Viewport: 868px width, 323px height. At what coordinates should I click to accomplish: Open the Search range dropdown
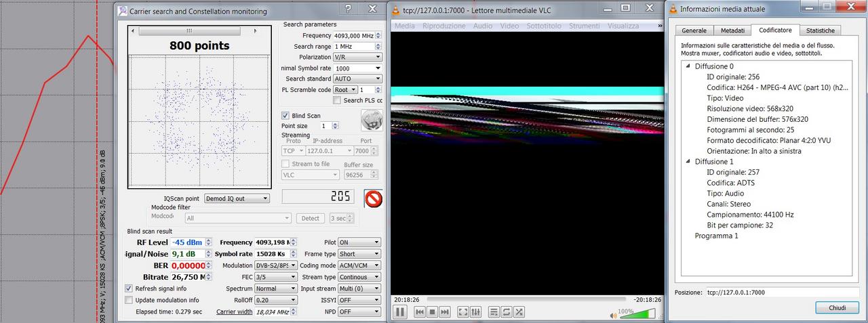click(357, 46)
